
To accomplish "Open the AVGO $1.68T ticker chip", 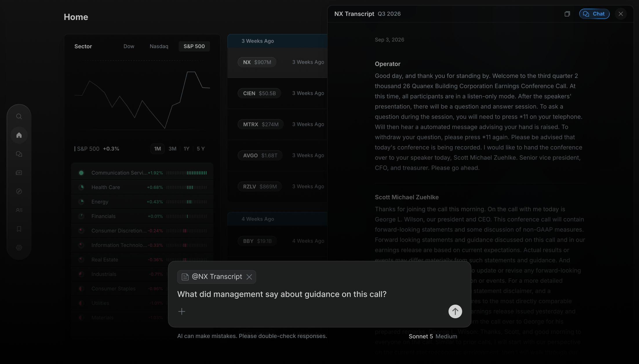I will (x=260, y=156).
